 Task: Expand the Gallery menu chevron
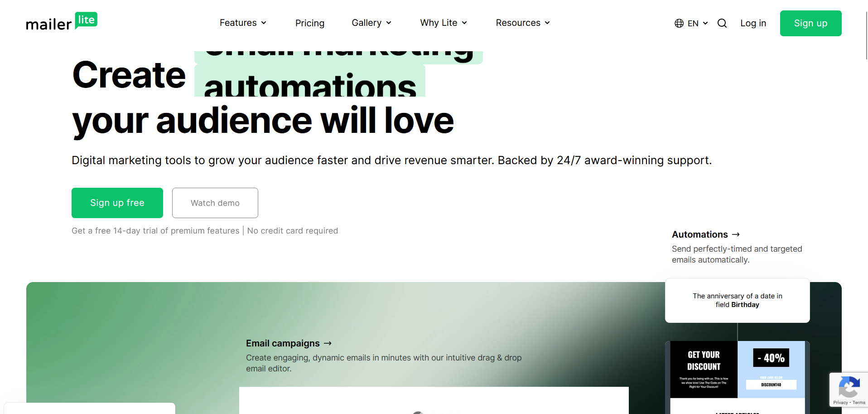389,23
